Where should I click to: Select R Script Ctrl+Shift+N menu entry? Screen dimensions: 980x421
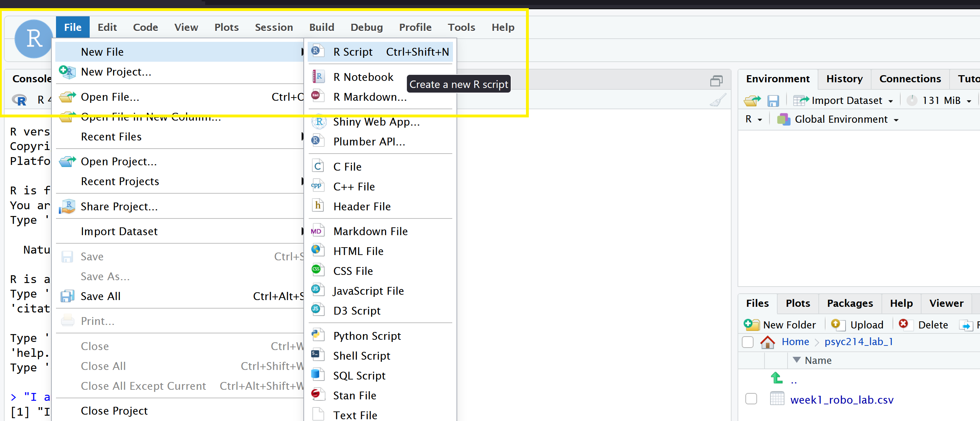(x=380, y=51)
